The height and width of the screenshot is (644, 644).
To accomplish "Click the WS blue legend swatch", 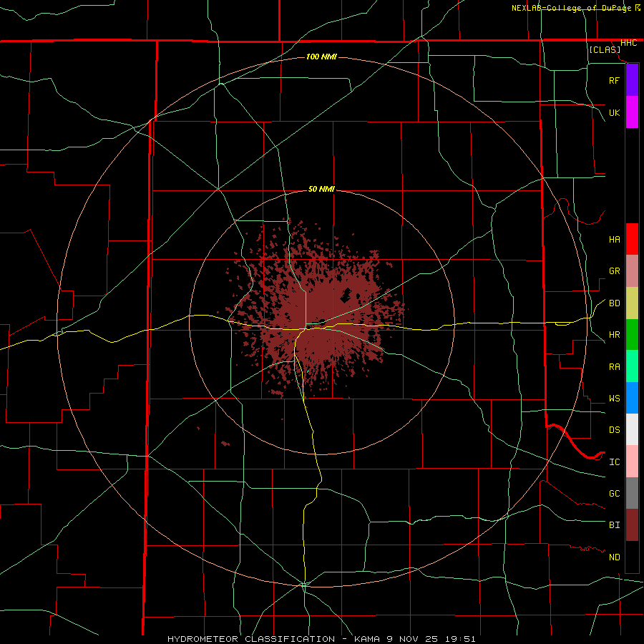I will [632, 398].
